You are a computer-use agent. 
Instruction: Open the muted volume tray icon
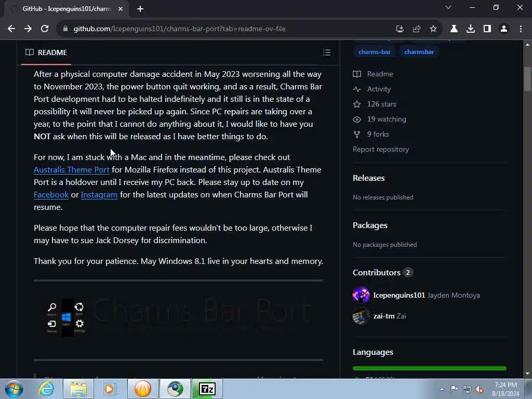pyautogui.click(x=480, y=390)
